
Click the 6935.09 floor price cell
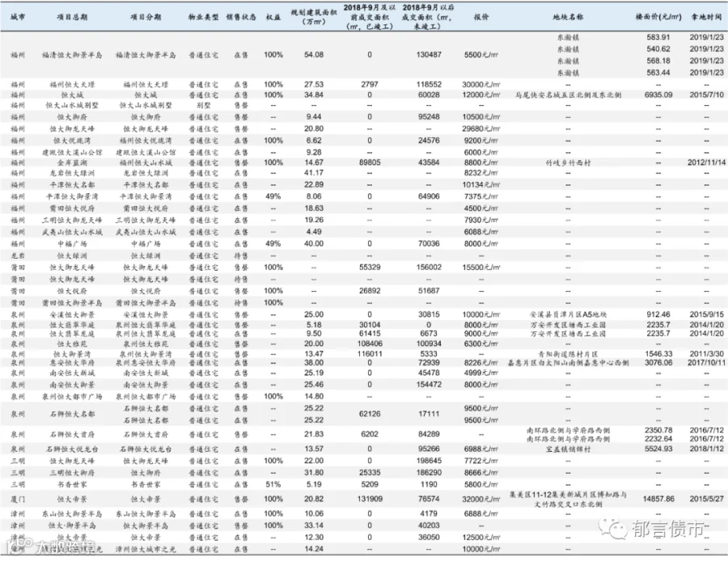click(x=658, y=95)
